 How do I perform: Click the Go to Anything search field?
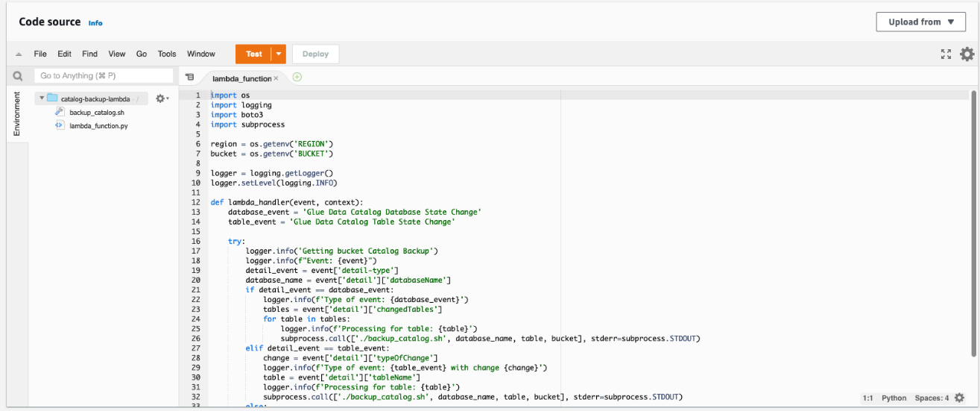click(x=103, y=76)
